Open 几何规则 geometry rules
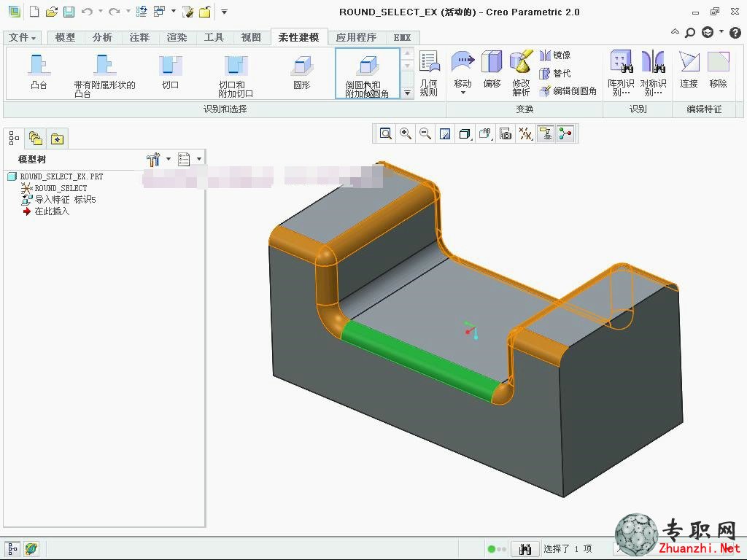The height and width of the screenshot is (560, 747). point(429,74)
